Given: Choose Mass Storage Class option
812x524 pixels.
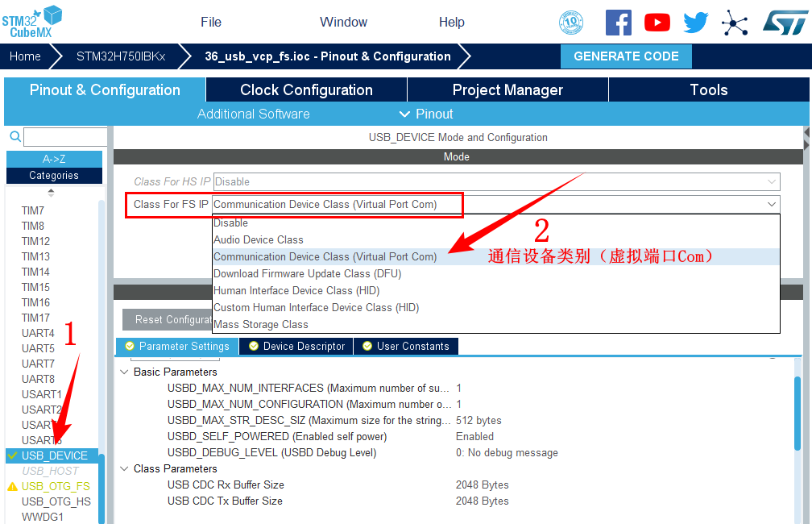Looking at the screenshot, I should [261, 324].
